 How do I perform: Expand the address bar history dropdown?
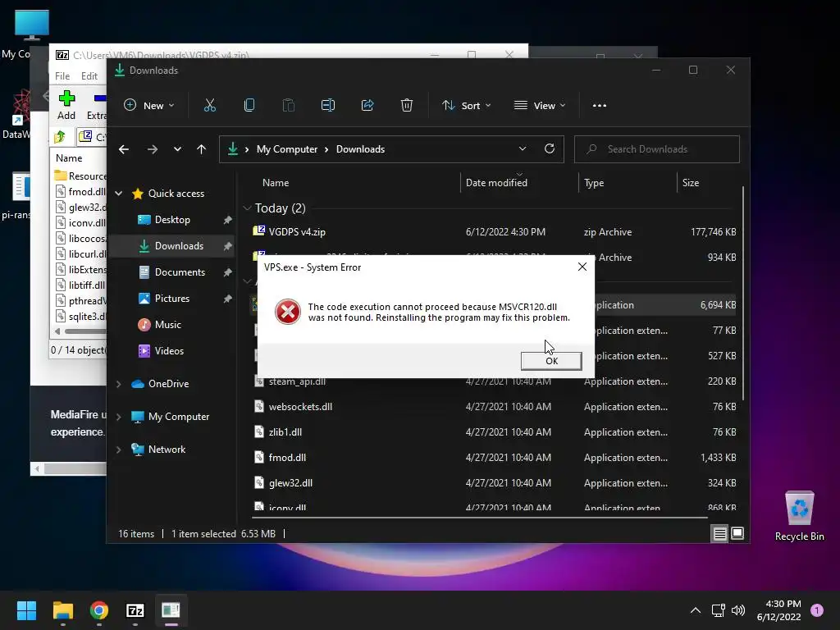(523, 149)
